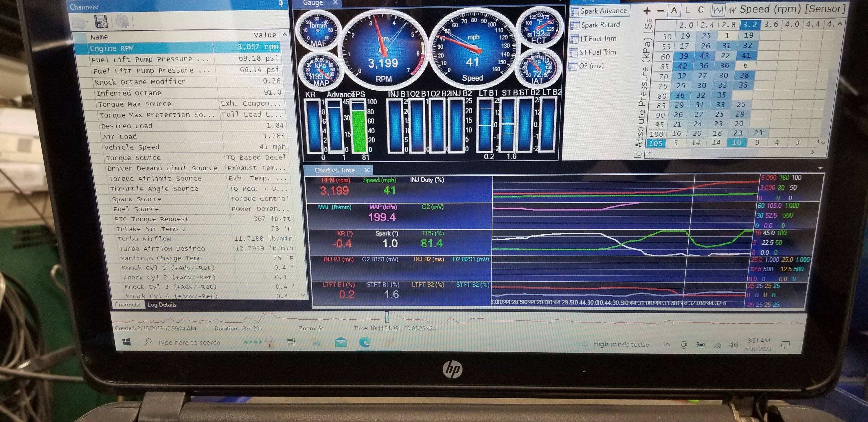The image size is (868, 422).
Task: Select the 105 kPa row header in table
Action: click(655, 143)
